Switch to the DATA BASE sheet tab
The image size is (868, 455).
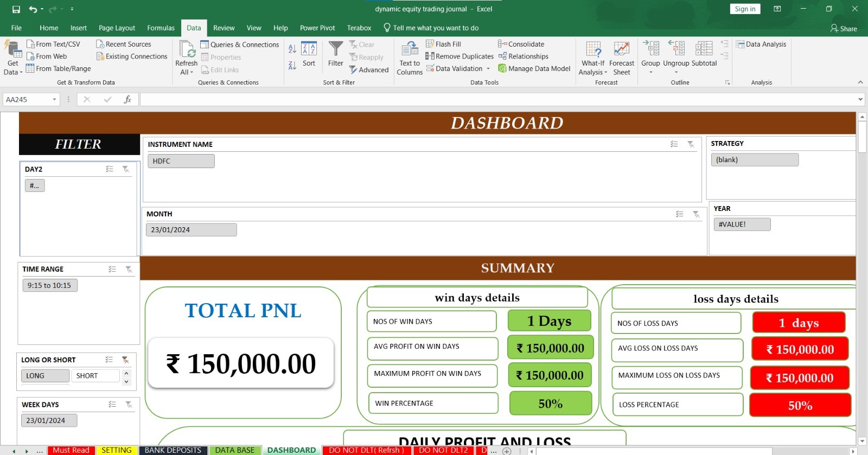(x=234, y=450)
